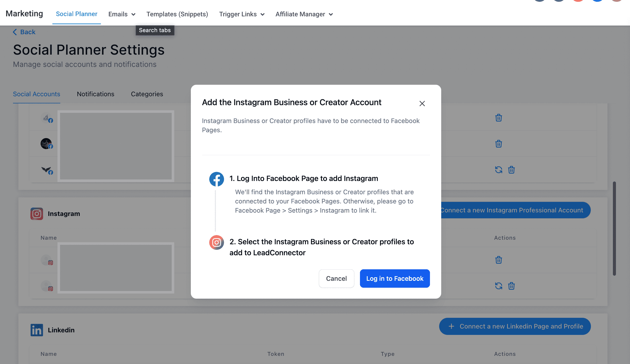Click the Trigger Links chevron arrow

pos(262,15)
